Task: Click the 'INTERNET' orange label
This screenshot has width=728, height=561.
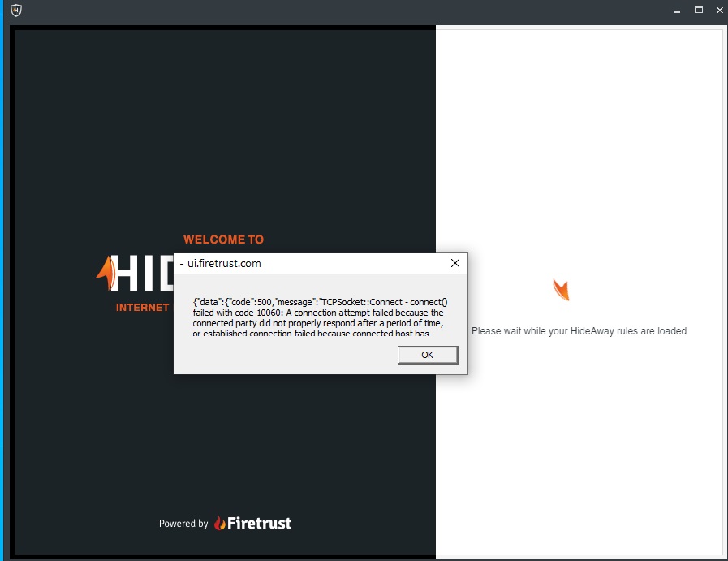Action: coord(143,308)
